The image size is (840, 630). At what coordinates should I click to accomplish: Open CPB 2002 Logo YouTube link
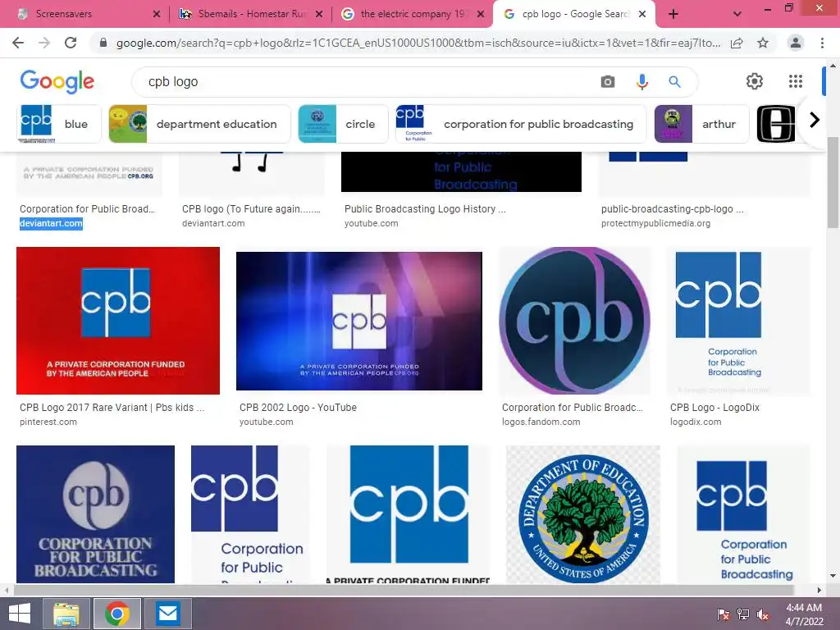pos(298,407)
